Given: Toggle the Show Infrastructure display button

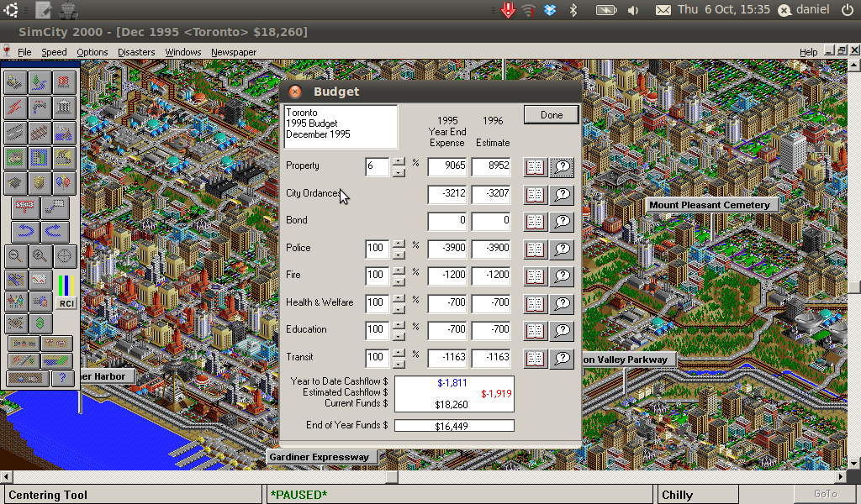Looking at the screenshot, I should 23,361.
